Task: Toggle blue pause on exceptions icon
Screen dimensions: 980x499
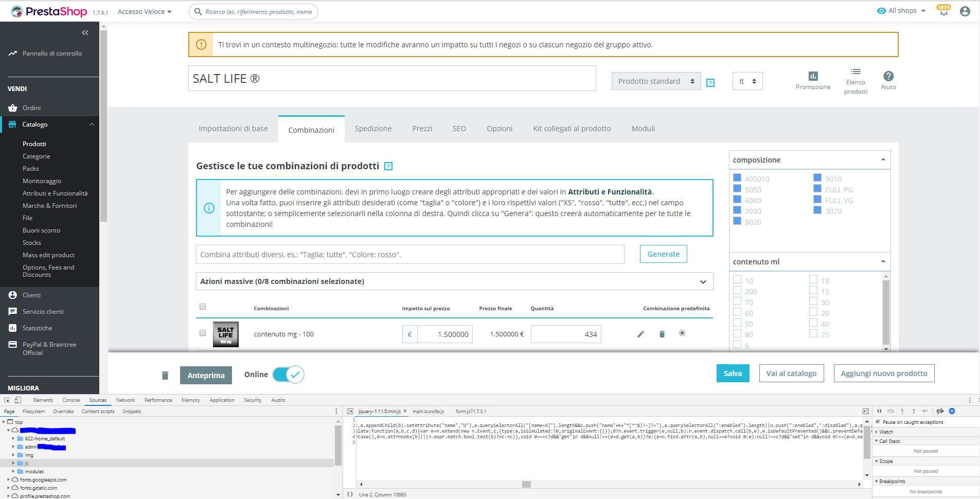Action: 952,411
